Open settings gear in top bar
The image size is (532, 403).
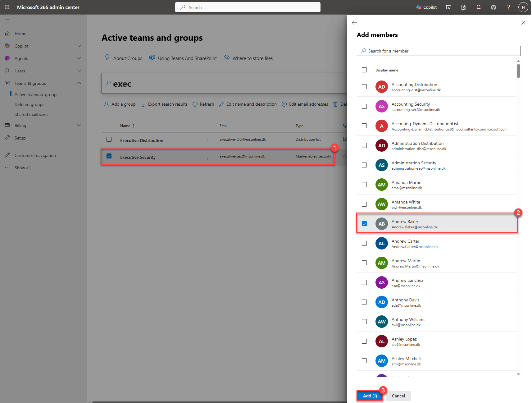point(493,7)
